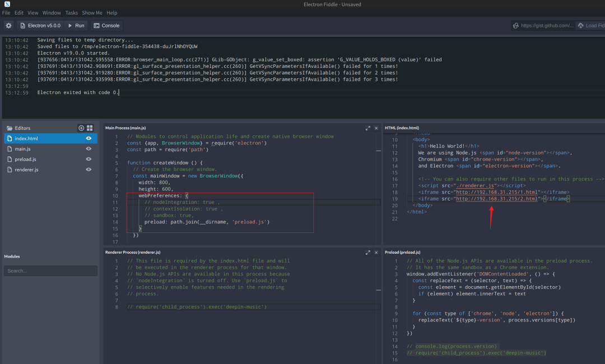The width and height of the screenshot is (605, 364).
Task: Click the Electron Fiddle app logo icon
Action: (7, 4)
